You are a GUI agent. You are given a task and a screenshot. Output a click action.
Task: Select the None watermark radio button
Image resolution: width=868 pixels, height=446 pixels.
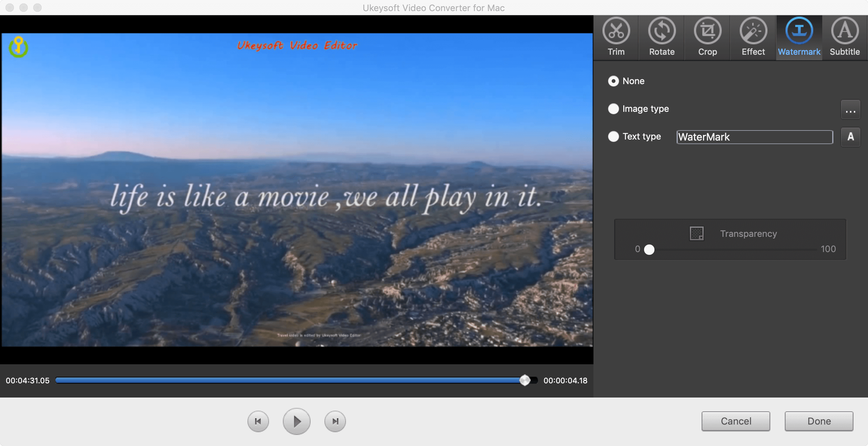click(614, 81)
